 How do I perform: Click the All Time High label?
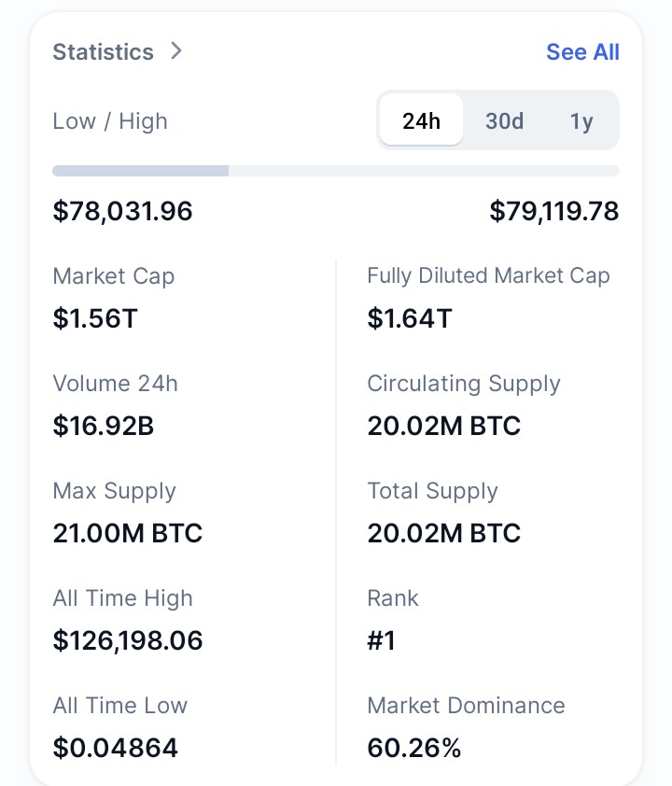[x=123, y=598]
